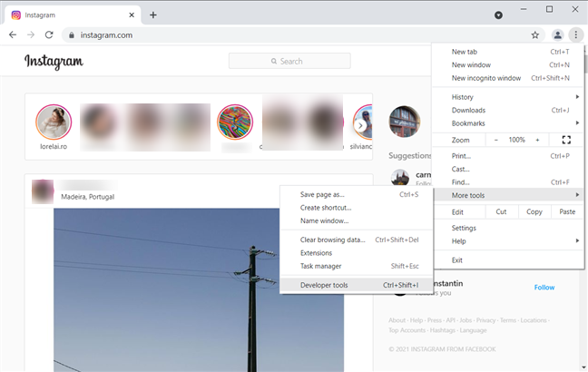588x372 pixels.
Task: Click the Instagram logo
Action: (54, 62)
